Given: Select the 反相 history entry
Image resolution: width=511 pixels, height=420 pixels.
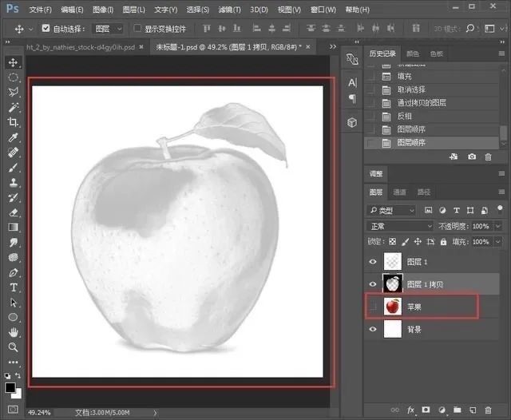Looking at the screenshot, I should click(x=404, y=116).
